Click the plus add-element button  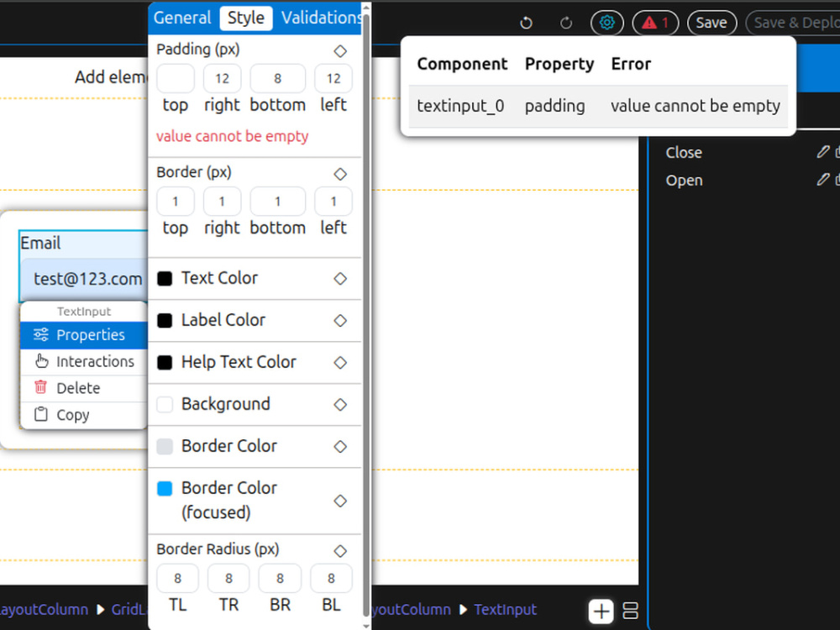coord(601,612)
